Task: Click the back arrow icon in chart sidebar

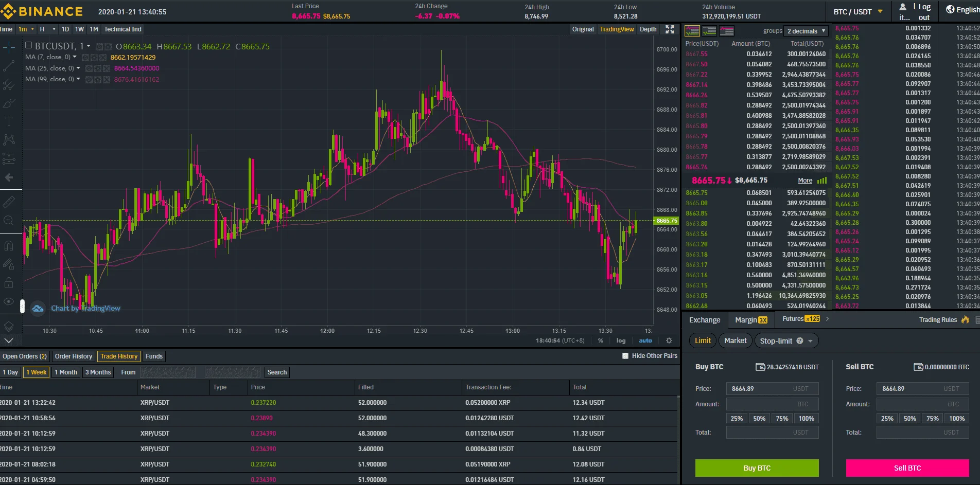Action: click(x=9, y=177)
